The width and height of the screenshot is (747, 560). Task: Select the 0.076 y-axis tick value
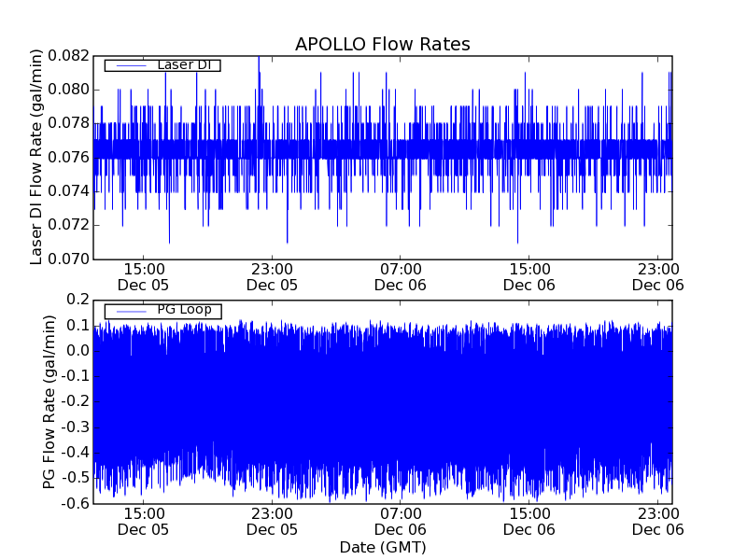(x=69, y=157)
